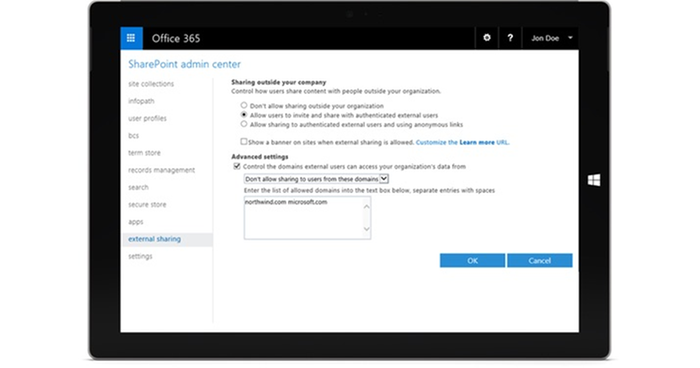This screenshot has height=368, width=700.
Task: Confirm settings with the OK button
Action: [x=472, y=260]
